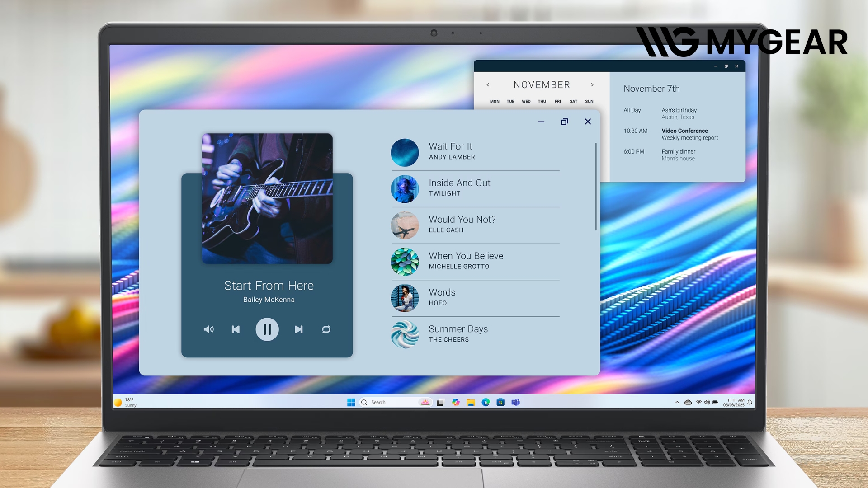Show hidden system tray icons

point(677,402)
